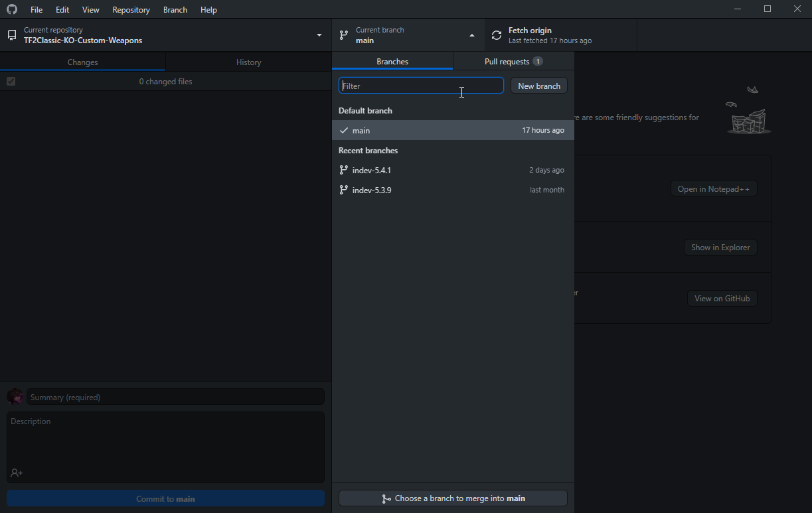
Task: Click the user avatar beside summary field
Action: [x=15, y=397]
